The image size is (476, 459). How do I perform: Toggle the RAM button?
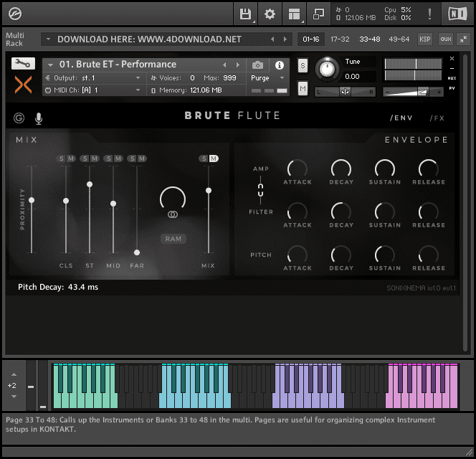pos(173,239)
